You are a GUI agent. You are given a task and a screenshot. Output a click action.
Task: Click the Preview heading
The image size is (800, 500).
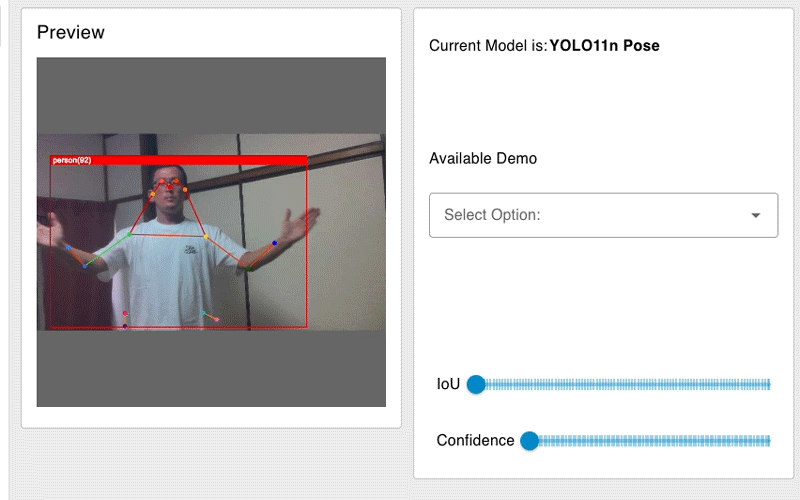coord(71,32)
